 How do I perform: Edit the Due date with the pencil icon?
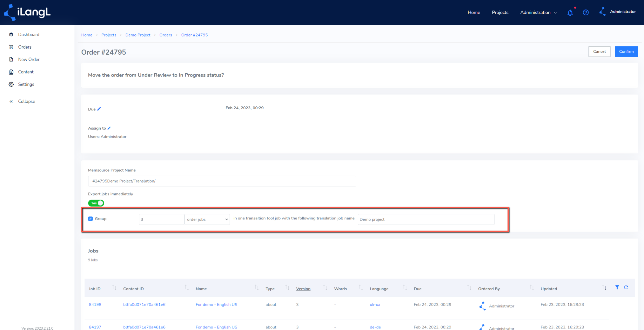click(x=99, y=109)
